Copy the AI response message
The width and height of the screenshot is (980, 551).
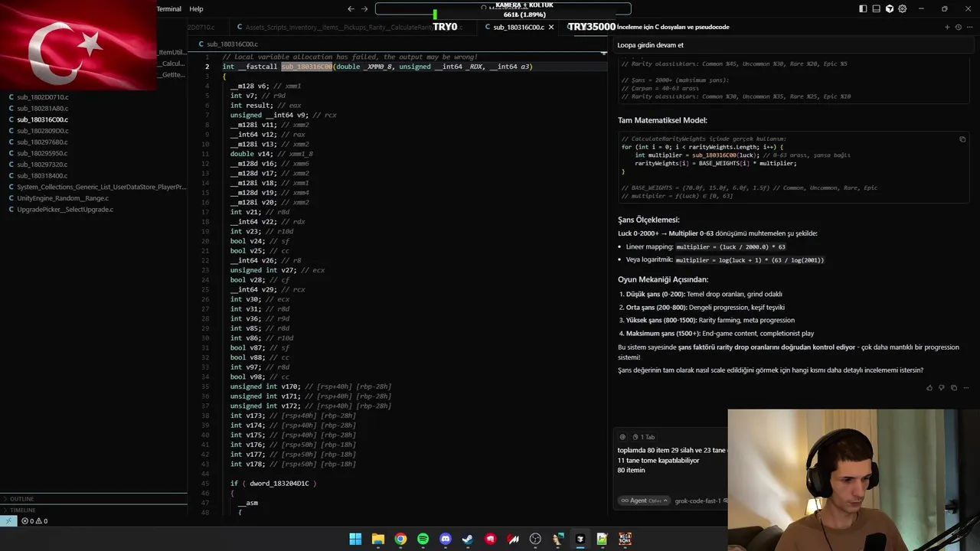953,387
